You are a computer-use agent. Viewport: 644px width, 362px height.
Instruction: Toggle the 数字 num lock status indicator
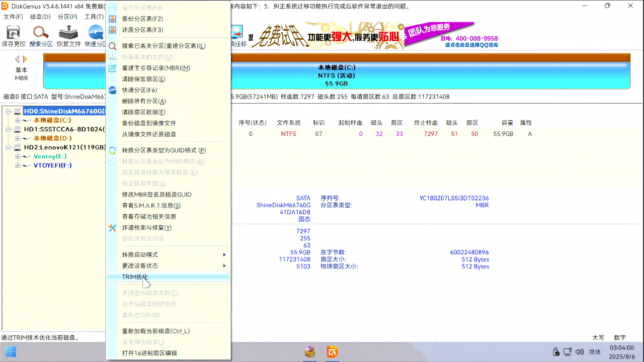click(x=619, y=338)
